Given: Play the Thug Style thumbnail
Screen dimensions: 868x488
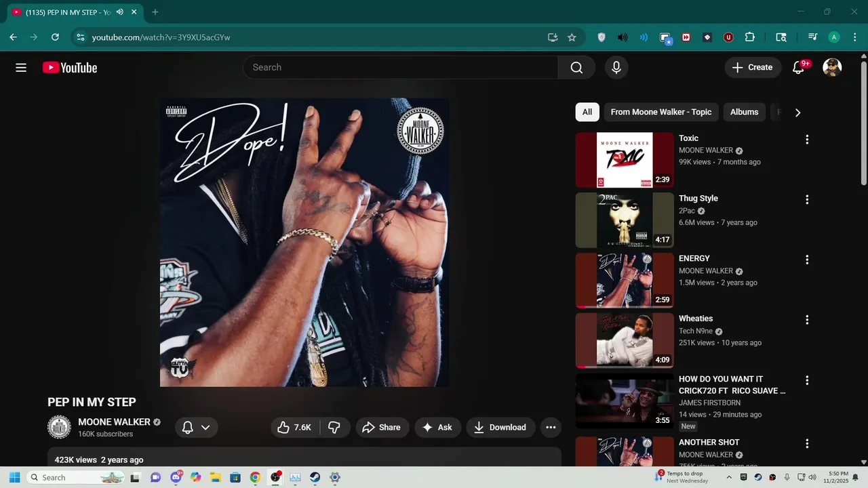Looking at the screenshot, I should [625, 220].
